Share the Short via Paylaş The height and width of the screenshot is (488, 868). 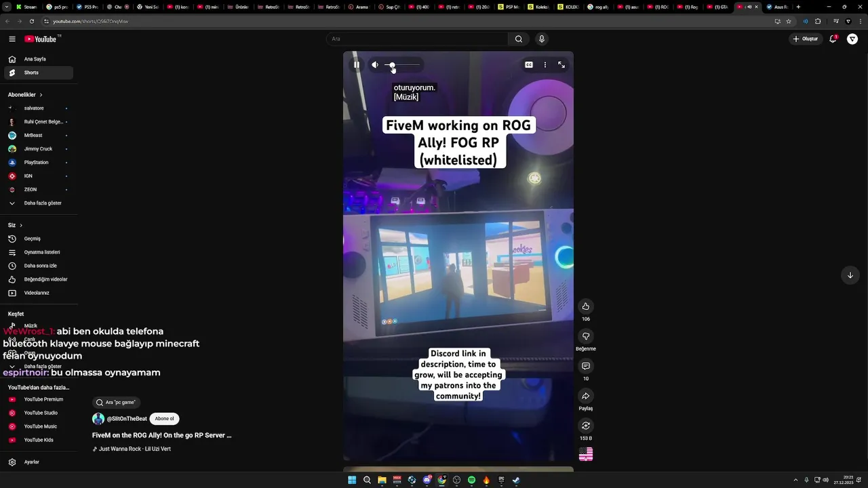[x=586, y=396]
